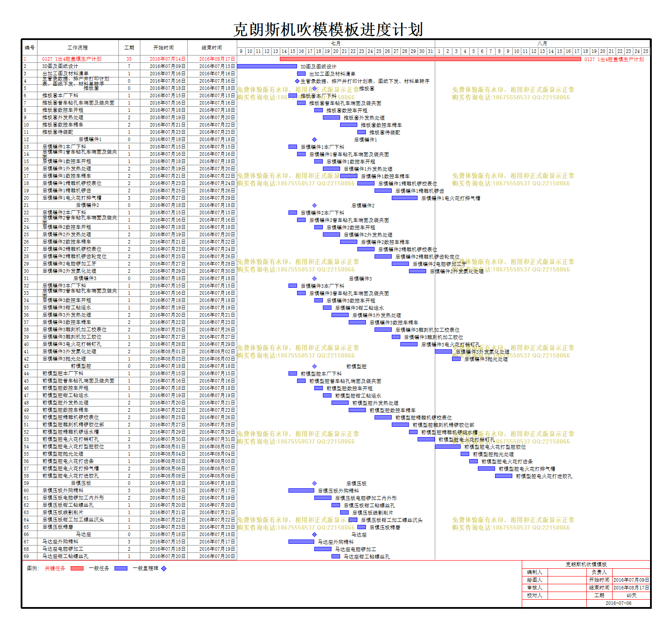Click the 八月 month header on the timeline
The image size is (672, 629).
click(x=542, y=43)
